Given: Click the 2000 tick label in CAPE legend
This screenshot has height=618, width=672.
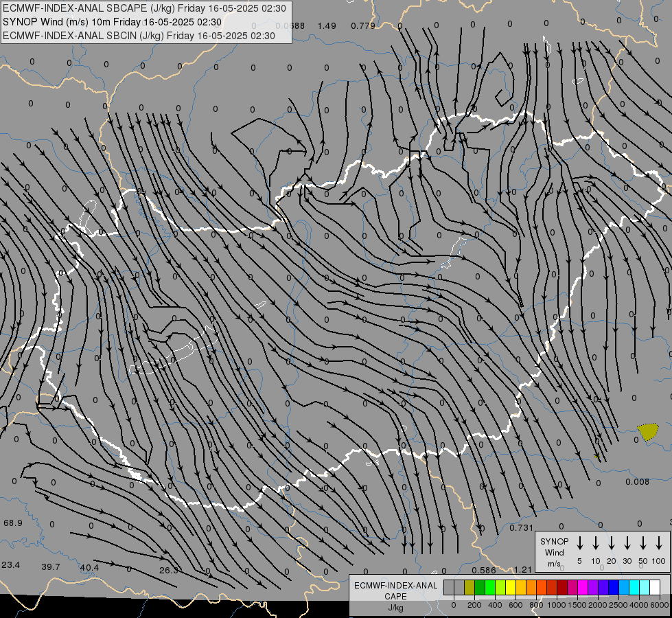Looking at the screenshot, I should pos(598,605).
